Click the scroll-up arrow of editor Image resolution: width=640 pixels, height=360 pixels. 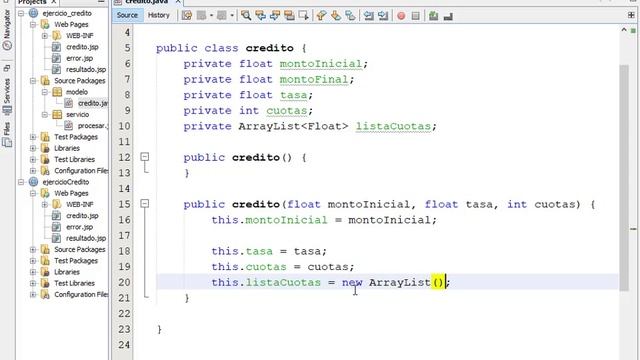(624, 30)
